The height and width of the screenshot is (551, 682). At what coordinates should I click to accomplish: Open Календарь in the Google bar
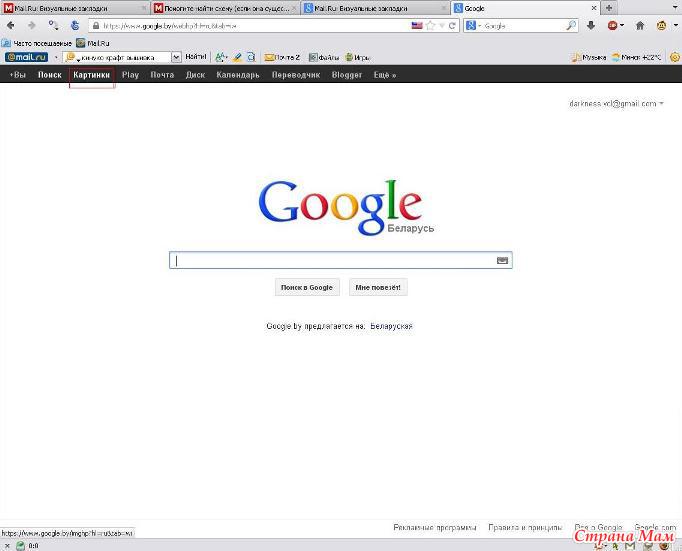pyautogui.click(x=238, y=75)
